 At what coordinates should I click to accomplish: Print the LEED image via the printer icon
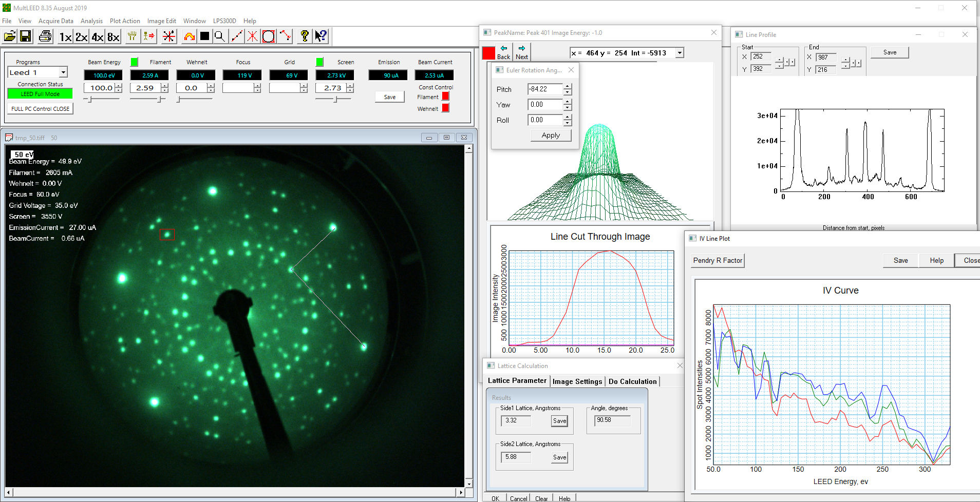click(45, 36)
